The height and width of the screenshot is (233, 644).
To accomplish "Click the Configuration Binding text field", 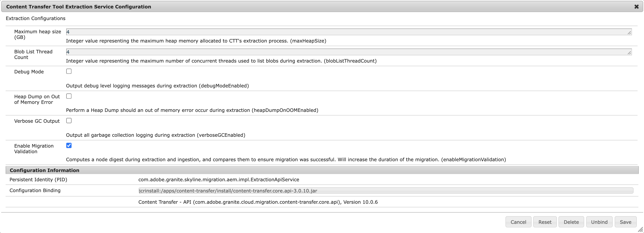I will click(x=385, y=191).
